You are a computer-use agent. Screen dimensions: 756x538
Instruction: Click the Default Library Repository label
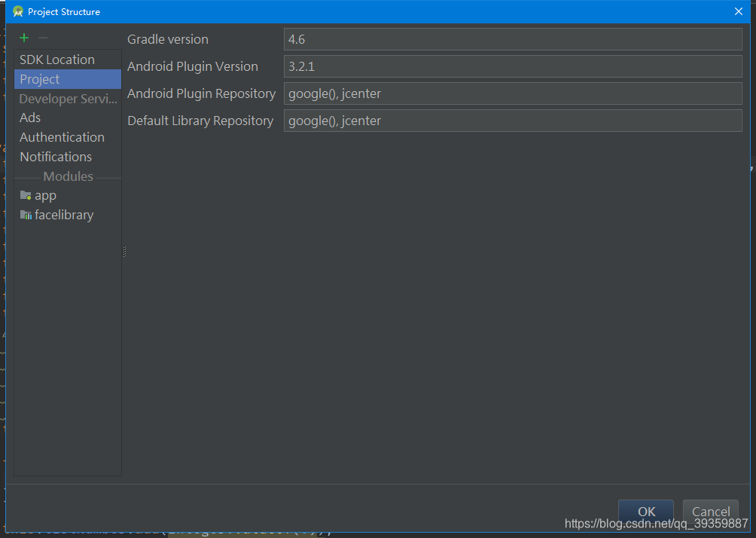[x=200, y=121]
